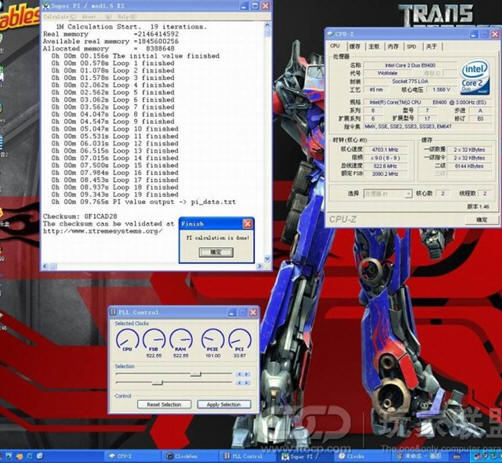Image resolution: width=502 pixels, height=463 pixels.
Task: Click the lower slider's left step arrow
Action: tap(239, 383)
